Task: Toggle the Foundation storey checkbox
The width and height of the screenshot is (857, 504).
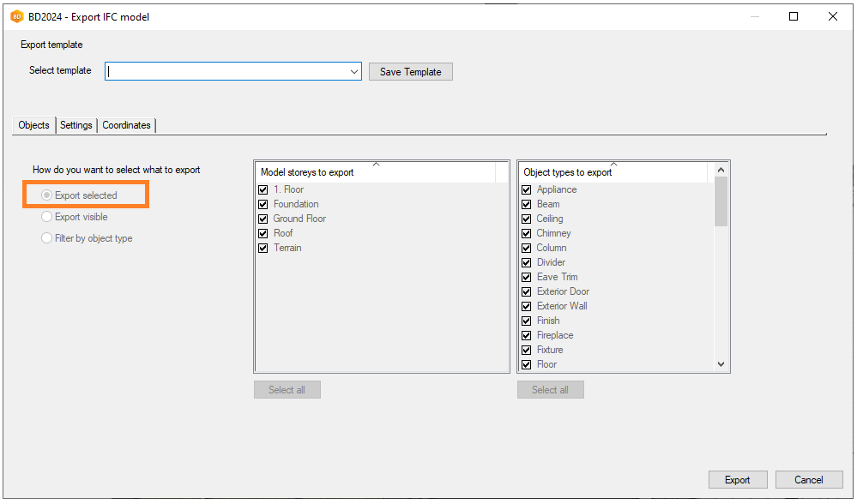Action: point(263,204)
